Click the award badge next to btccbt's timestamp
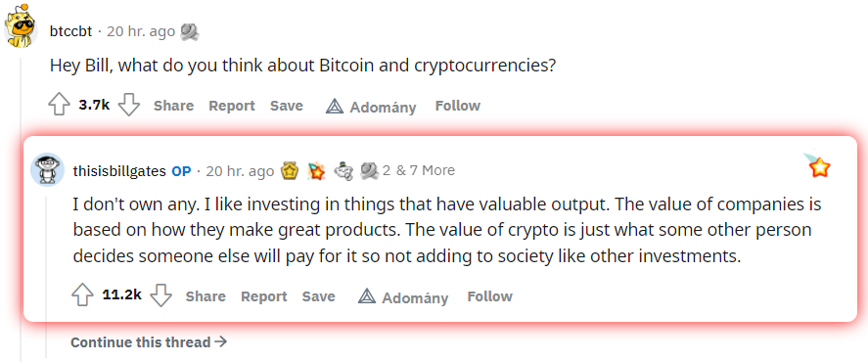Screen dimensions: 868x362 (x=190, y=32)
